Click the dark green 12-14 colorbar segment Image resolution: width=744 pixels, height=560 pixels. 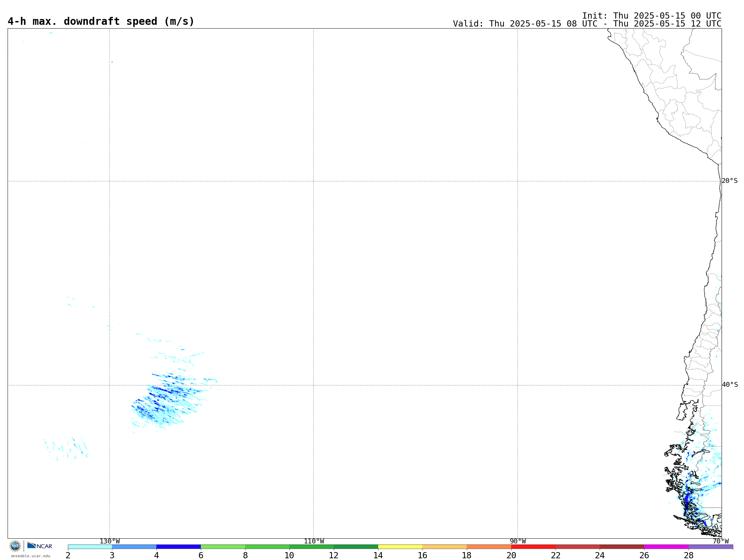(356, 547)
